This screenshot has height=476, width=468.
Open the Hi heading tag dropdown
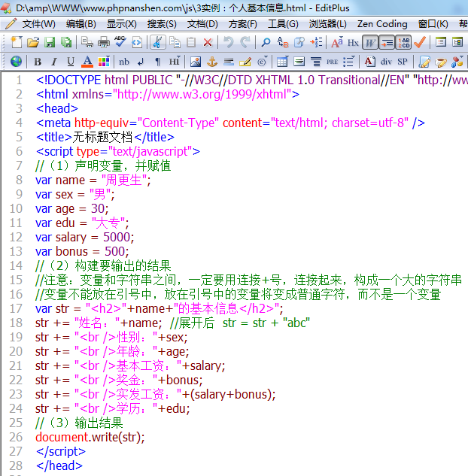(175, 62)
